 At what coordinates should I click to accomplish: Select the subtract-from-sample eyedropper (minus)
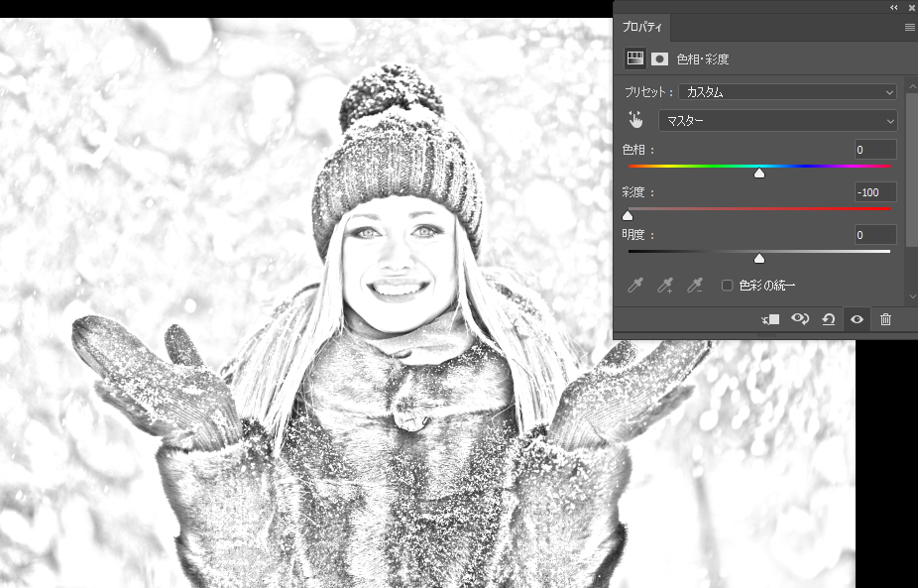click(x=696, y=286)
